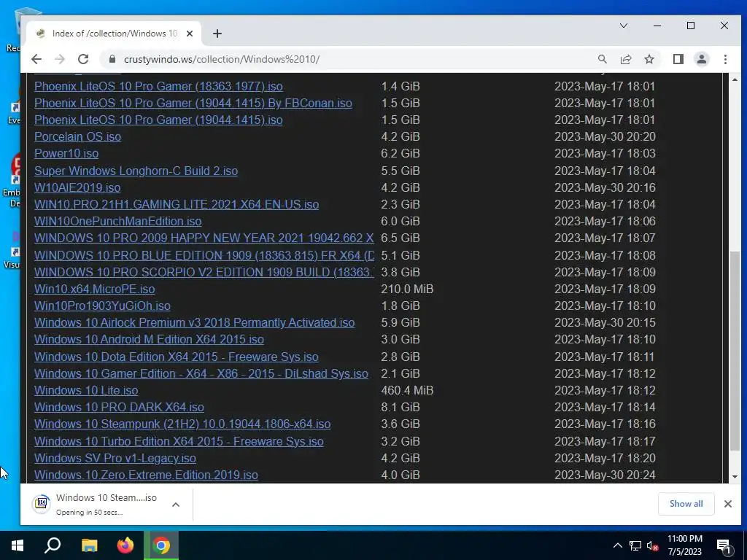Open Phoenix LiteOS 10 Pro Gamer (19044.1415).iso
Image resolution: width=747 pixels, height=560 pixels.
(158, 120)
